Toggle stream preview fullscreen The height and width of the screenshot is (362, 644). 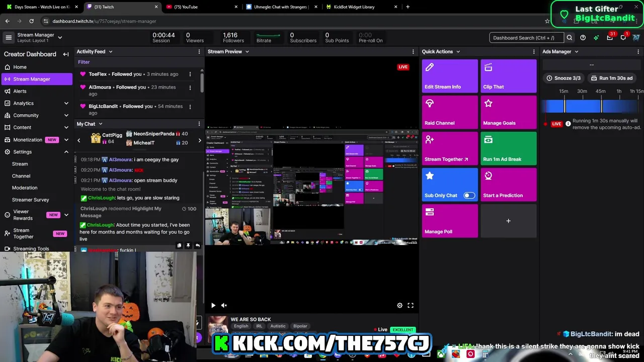click(x=411, y=305)
